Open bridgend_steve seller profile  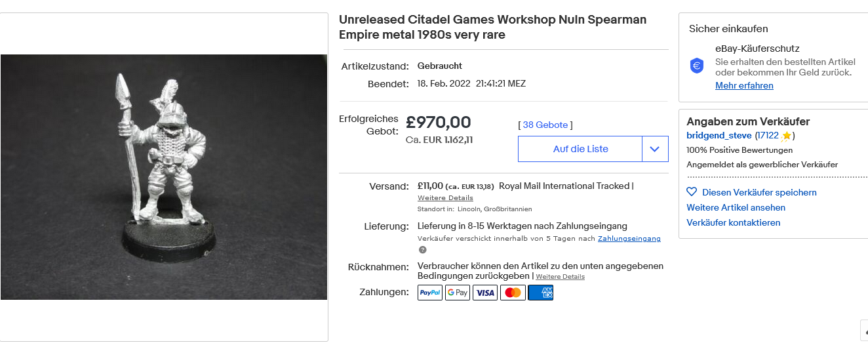tap(719, 136)
